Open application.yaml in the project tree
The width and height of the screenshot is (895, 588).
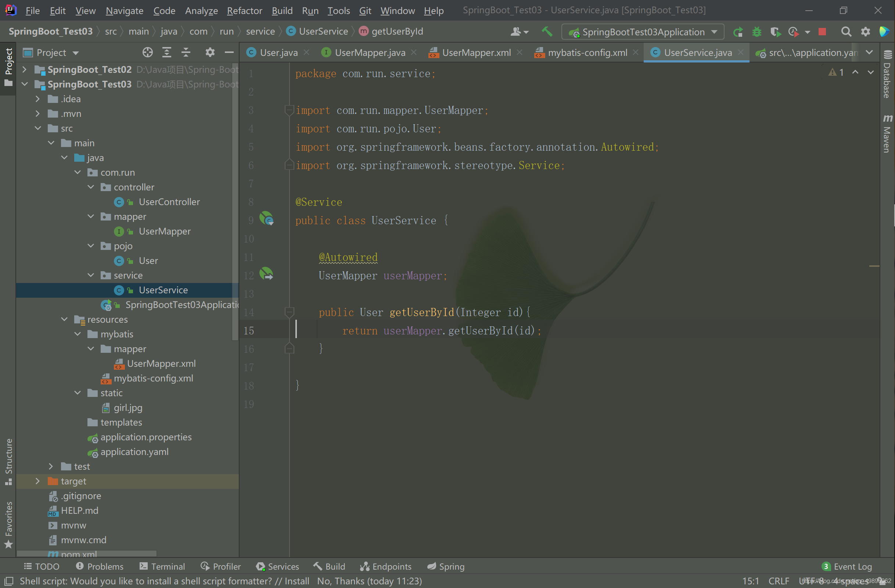tap(134, 451)
